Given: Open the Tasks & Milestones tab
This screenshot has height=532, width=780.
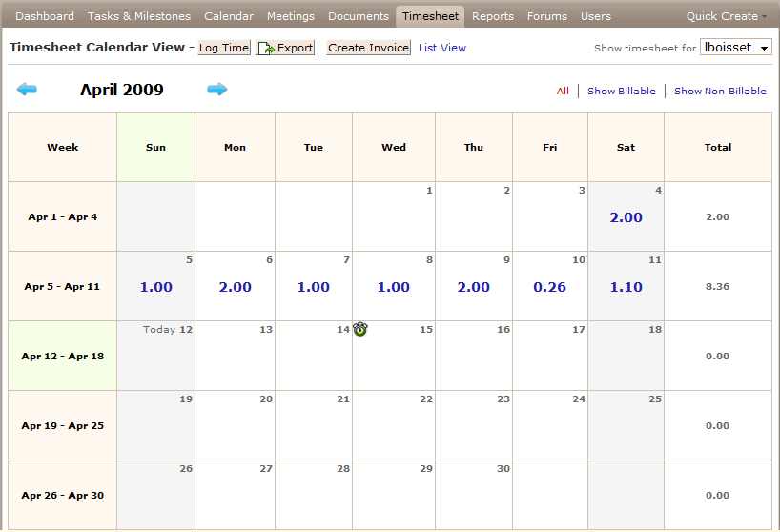Looking at the screenshot, I should [x=139, y=16].
